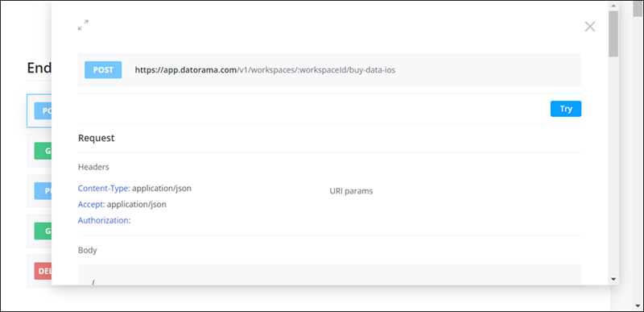Click the dialog scrollbar up arrow
Screen dimensions: 644x312
point(613,6)
